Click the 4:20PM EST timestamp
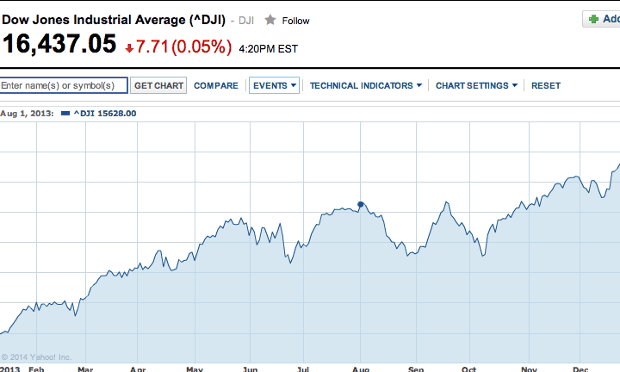The width and height of the screenshot is (620, 372). [268, 49]
